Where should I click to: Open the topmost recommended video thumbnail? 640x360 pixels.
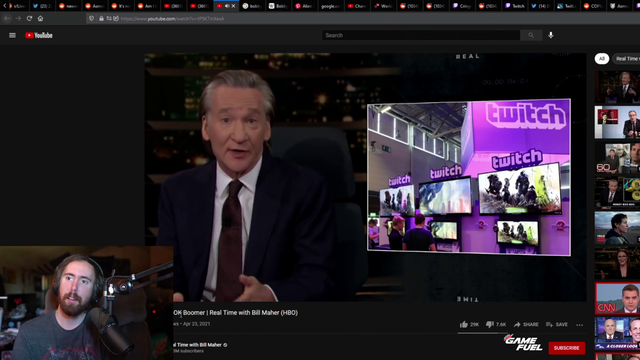(617, 87)
